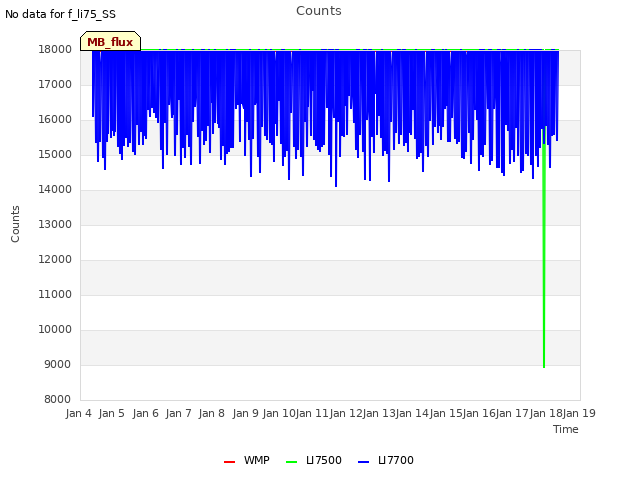Click the 'Jan 11' x-axis label
Screen dimensions: 640x480
point(312,413)
